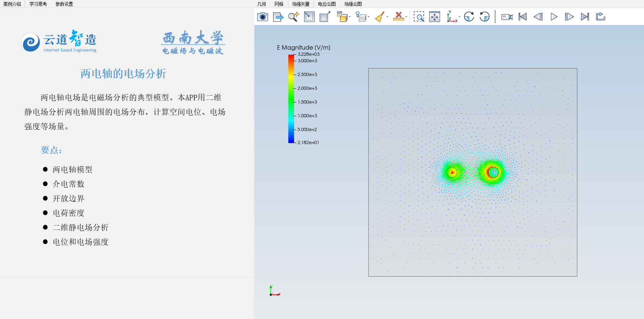Click the export arrow icon

click(x=278, y=17)
